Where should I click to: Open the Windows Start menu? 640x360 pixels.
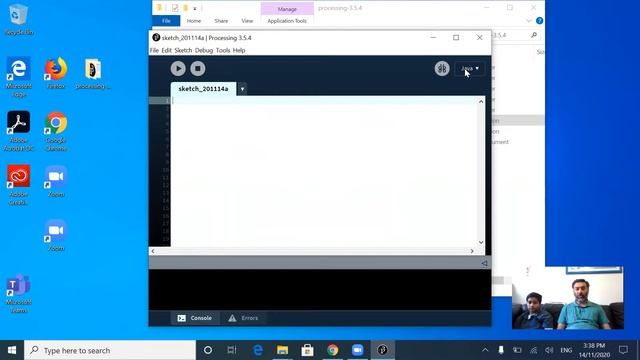[x=12, y=350]
